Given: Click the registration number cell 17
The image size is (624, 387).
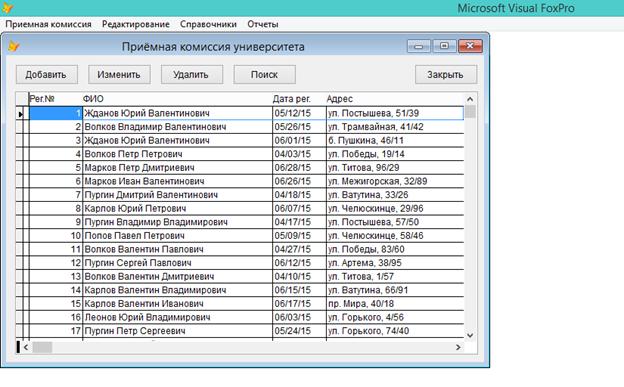Looking at the screenshot, I should [56, 331].
